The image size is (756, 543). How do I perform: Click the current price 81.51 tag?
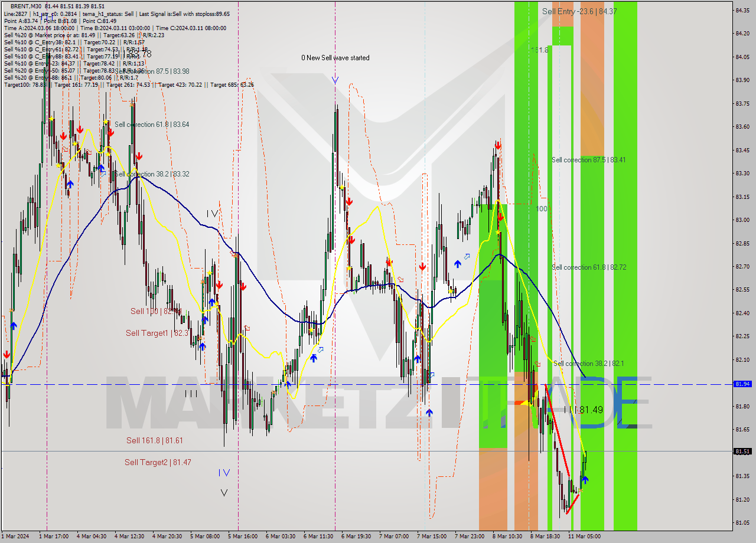pyautogui.click(x=742, y=452)
